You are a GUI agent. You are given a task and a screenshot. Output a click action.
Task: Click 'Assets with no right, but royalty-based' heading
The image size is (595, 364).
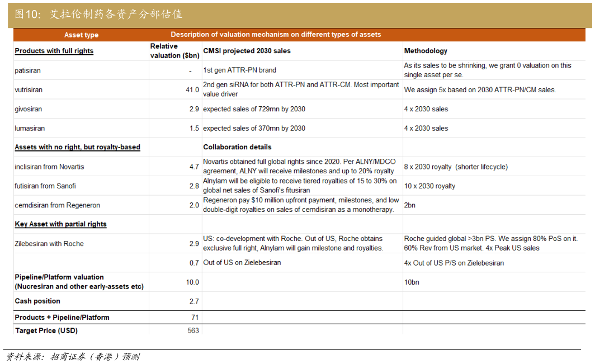tap(78, 147)
